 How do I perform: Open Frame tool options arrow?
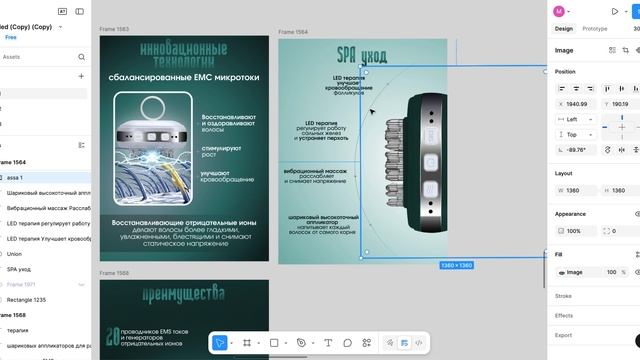[x=258, y=343]
